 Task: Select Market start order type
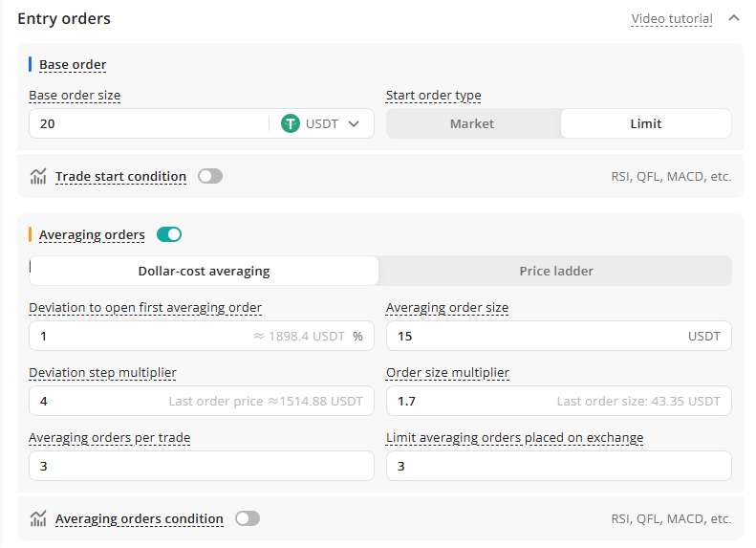(x=472, y=123)
